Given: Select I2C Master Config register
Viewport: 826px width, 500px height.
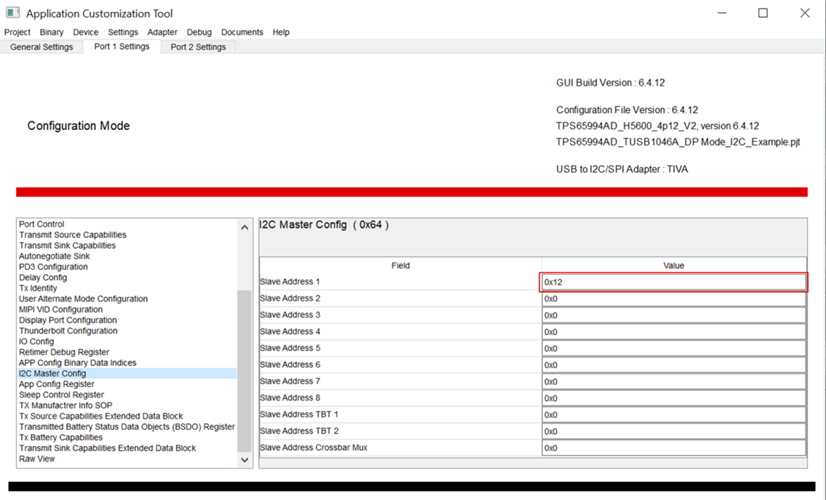Looking at the screenshot, I should (127, 374).
